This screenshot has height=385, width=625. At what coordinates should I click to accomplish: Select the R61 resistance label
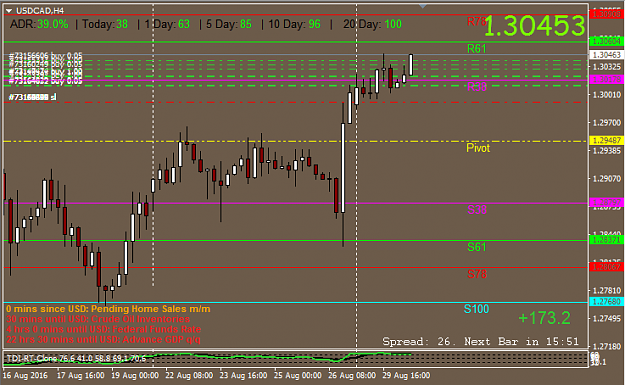[477, 49]
